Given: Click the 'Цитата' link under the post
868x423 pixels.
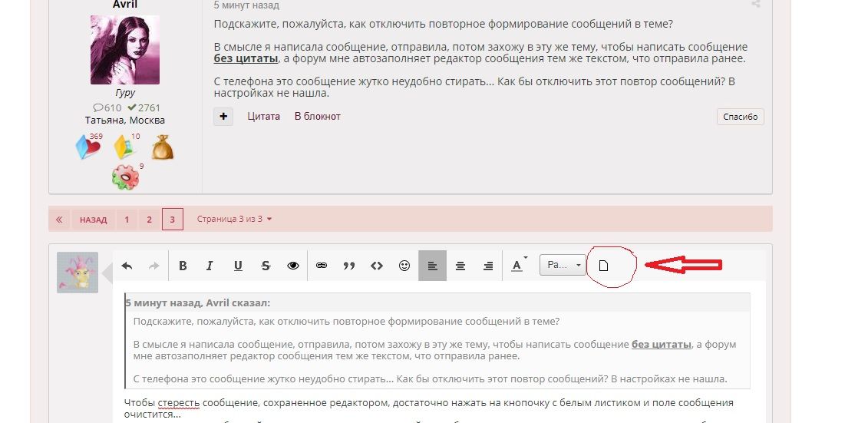Looking at the screenshot, I should click(263, 117).
